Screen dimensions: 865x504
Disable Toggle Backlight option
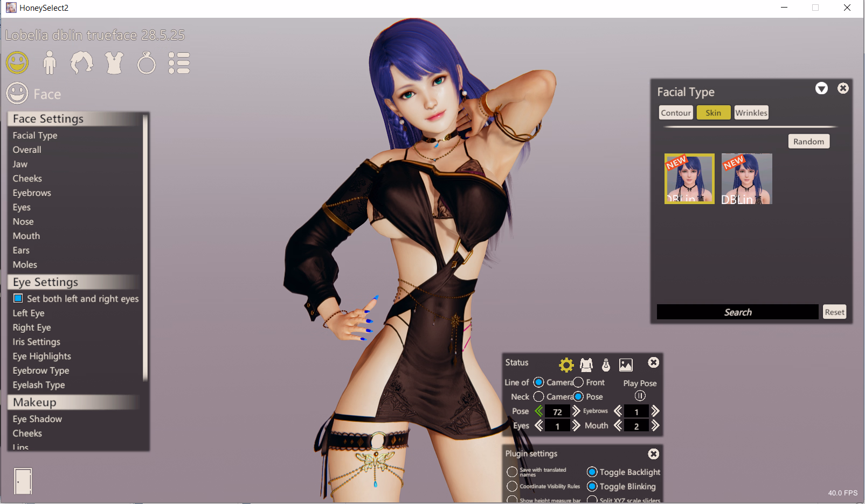click(592, 472)
